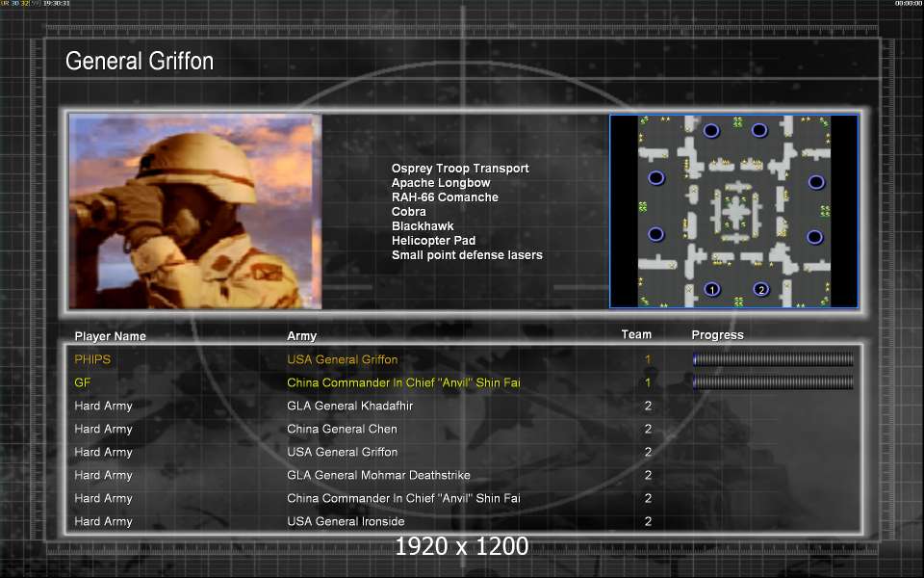Select the right empty start circle on minimap's top edge
This screenshot has height=578, width=924.
pyautogui.click(x=759, y=130)
